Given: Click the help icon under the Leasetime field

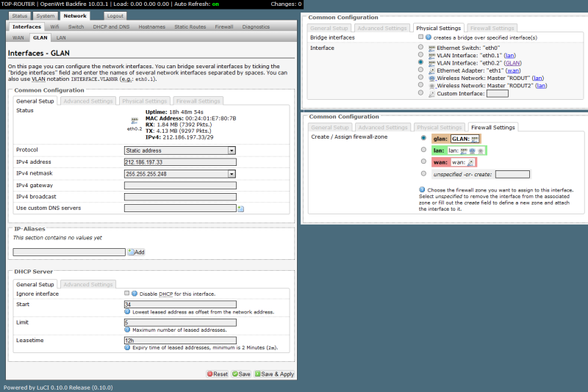Looking at the screenshot, I should pos(127,347).
